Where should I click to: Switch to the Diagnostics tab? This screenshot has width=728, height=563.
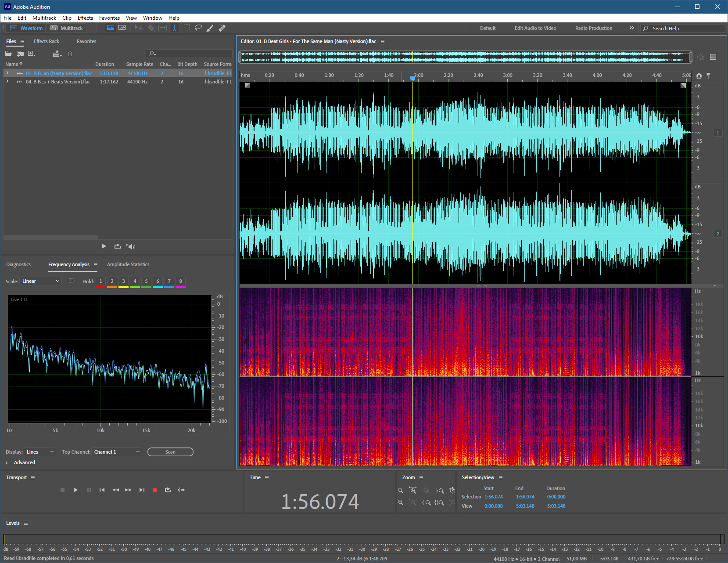click(18, 264)
